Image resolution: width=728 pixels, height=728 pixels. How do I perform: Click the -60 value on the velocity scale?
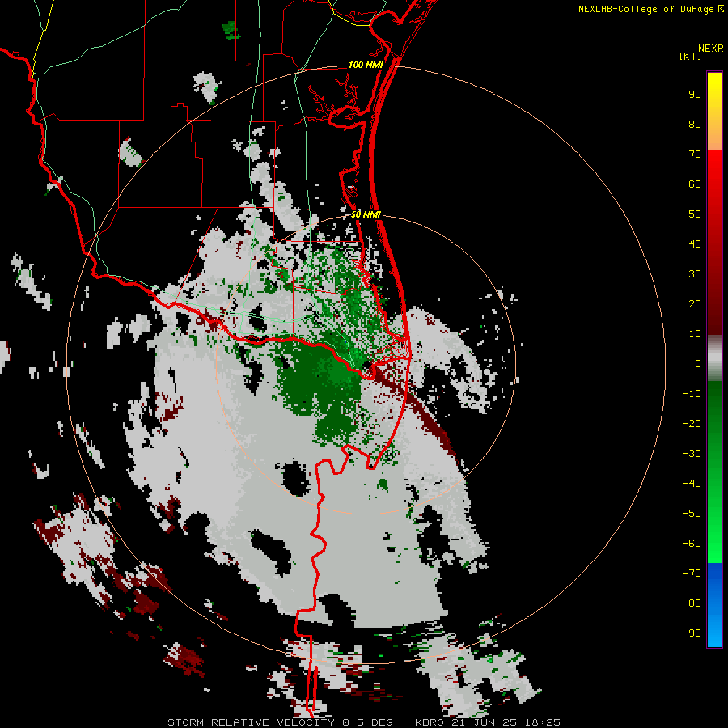tap(692, 544)
